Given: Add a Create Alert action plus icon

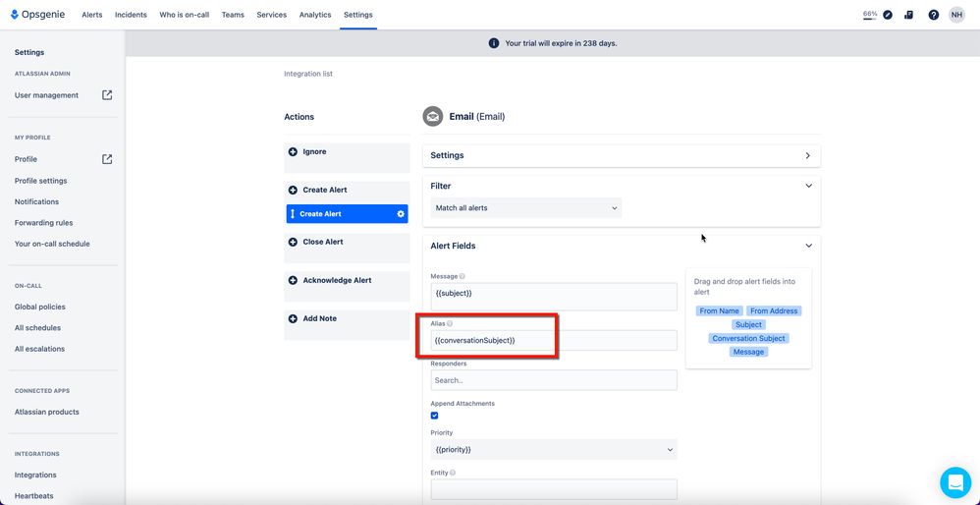Looking at the screenshot, I should [x=293, y=190].
